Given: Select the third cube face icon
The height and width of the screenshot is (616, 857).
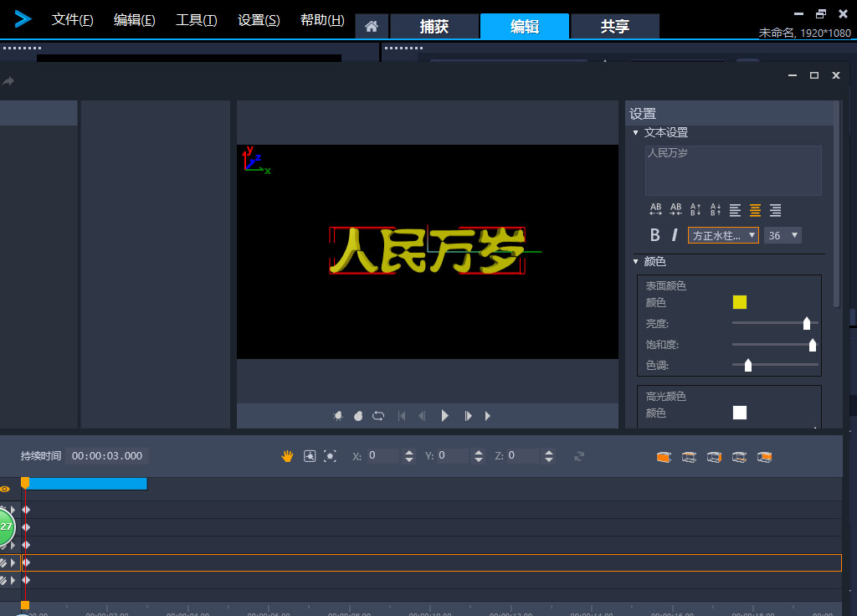Looking at the screenshot, I should (714, 457).
